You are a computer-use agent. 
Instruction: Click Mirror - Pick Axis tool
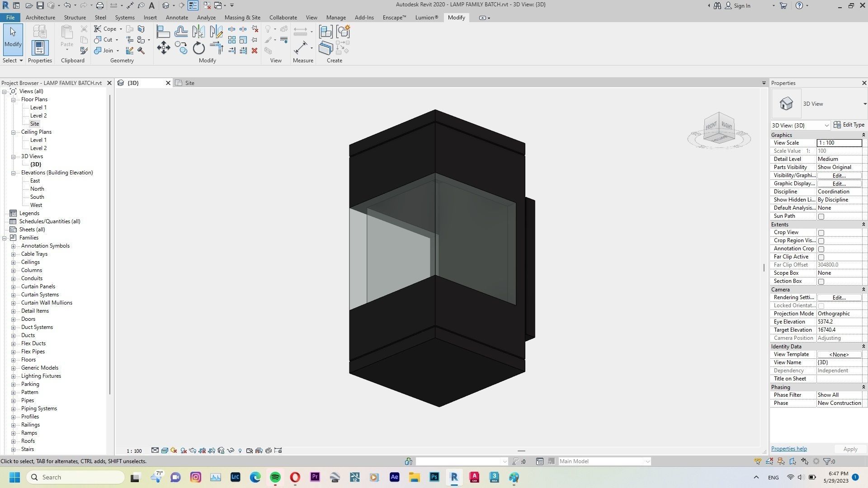198,32
